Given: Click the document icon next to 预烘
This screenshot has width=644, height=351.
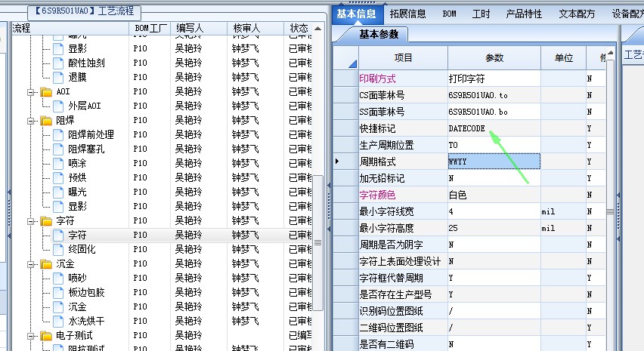Looking at the screenshot, I should [x=58, y=177].
